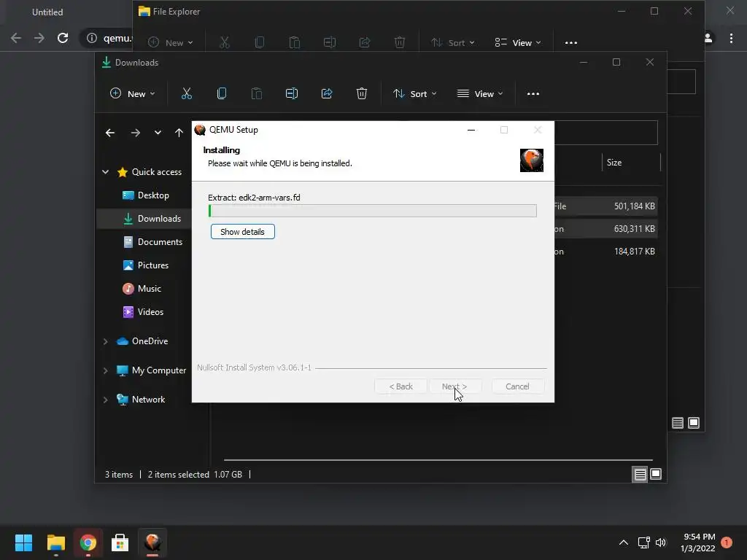747x560 pixels.
Task: Open See more menu in File Explorer window
Action: (x=571, y=43)
